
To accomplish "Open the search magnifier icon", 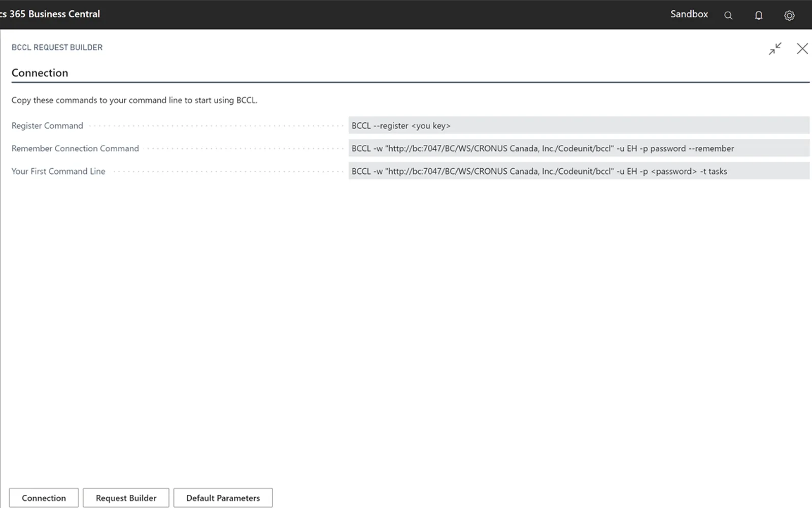I will (728, 15).
